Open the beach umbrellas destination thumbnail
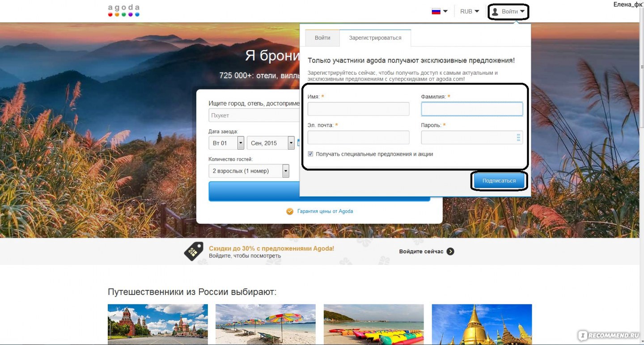644x345 pixels. [x=266, y=324]
